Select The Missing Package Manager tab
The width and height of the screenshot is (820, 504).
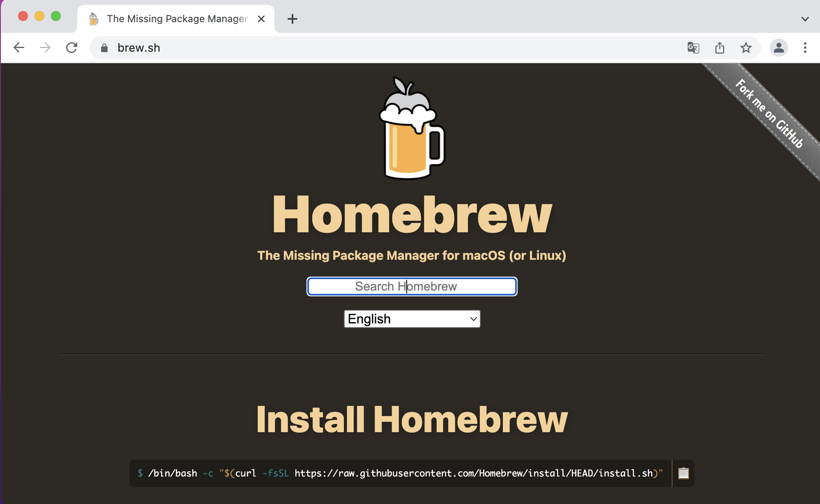(x=177, y=19)
